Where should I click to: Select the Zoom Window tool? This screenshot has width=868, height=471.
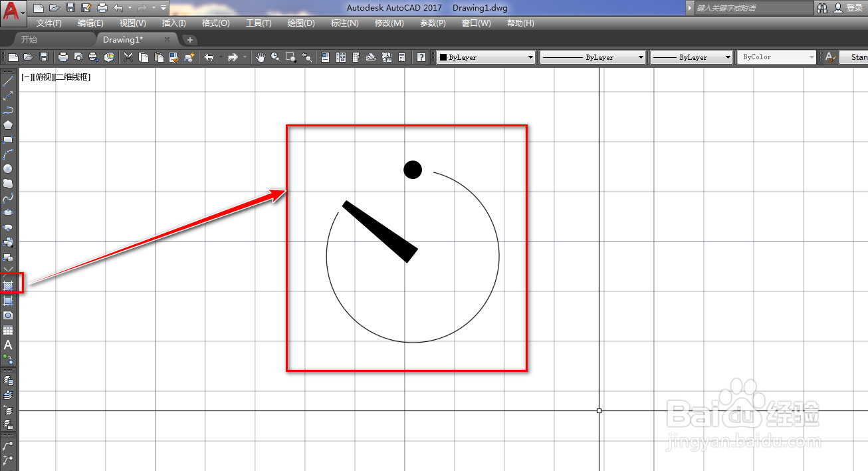click(x=290, y=57)
